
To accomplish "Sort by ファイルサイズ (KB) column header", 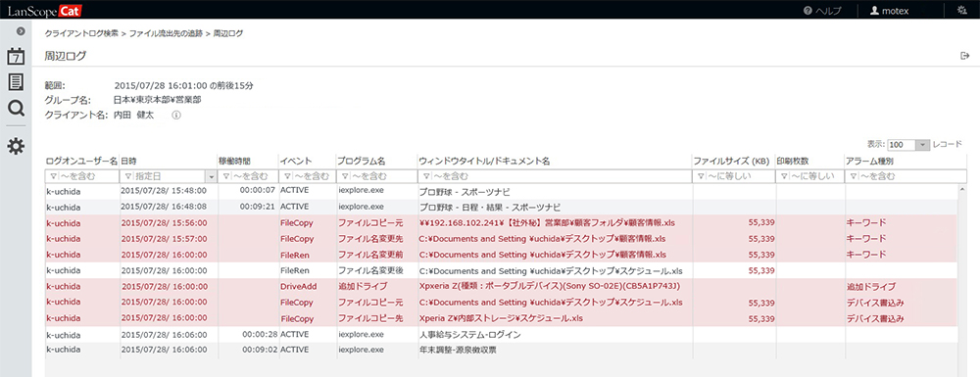I will coord(731,161).
